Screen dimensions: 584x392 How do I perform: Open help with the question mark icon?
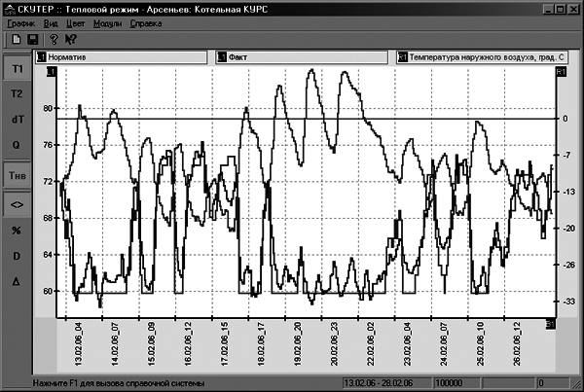(x=54, y=39)
